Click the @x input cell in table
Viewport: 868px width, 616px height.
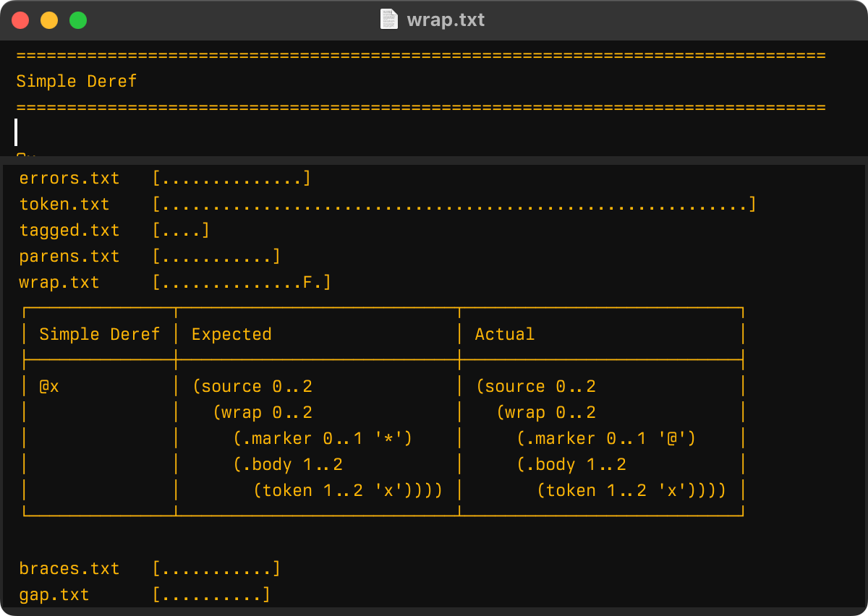tap(49, 387)
